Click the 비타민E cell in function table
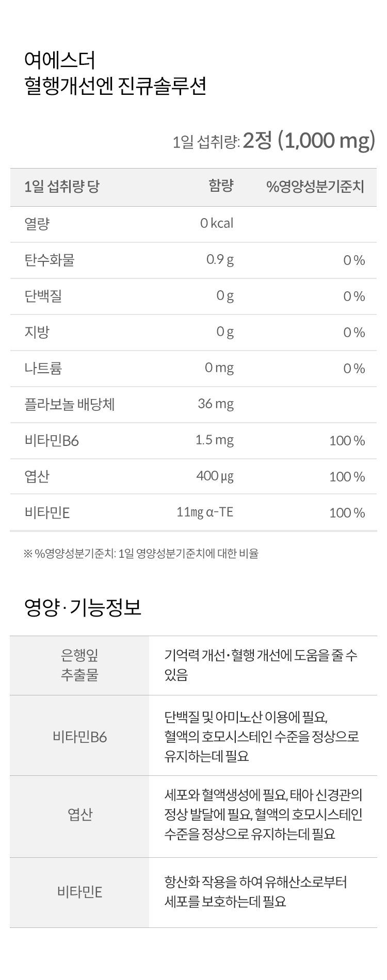The height and width of the screenshot is (980, 387). point(79,893)
